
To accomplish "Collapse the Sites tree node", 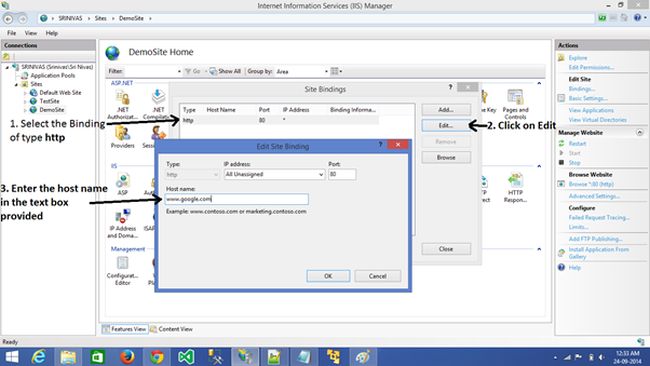I will pyautogui.click(x=17, y=85).
